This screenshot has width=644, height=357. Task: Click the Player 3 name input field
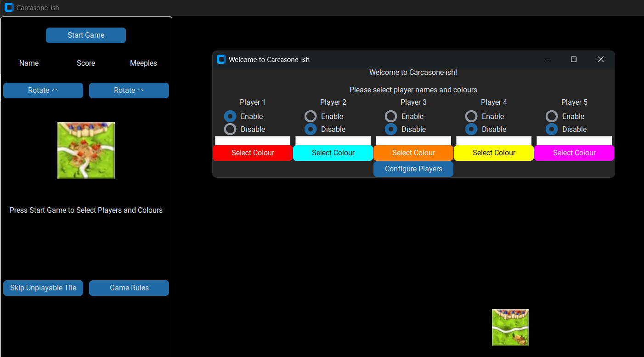tap(413, 141)
